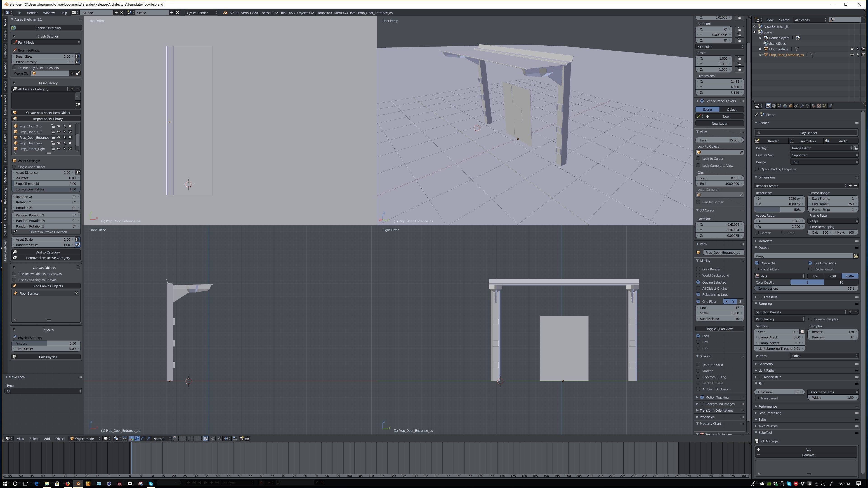Click Create new Asset Item Object
868x488 pixels.
[x=46, y=113]
